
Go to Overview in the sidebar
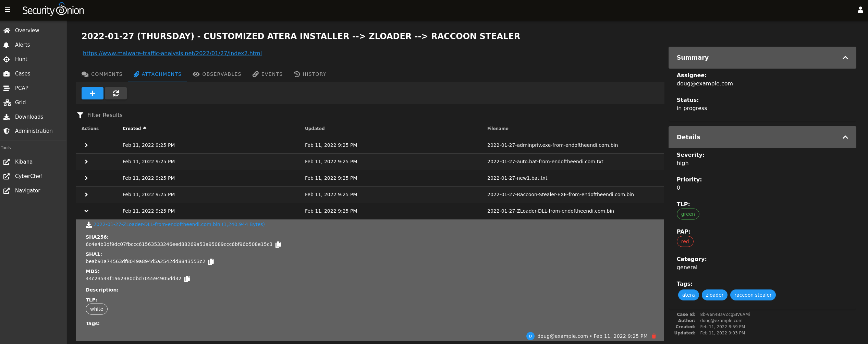point(33,30)
